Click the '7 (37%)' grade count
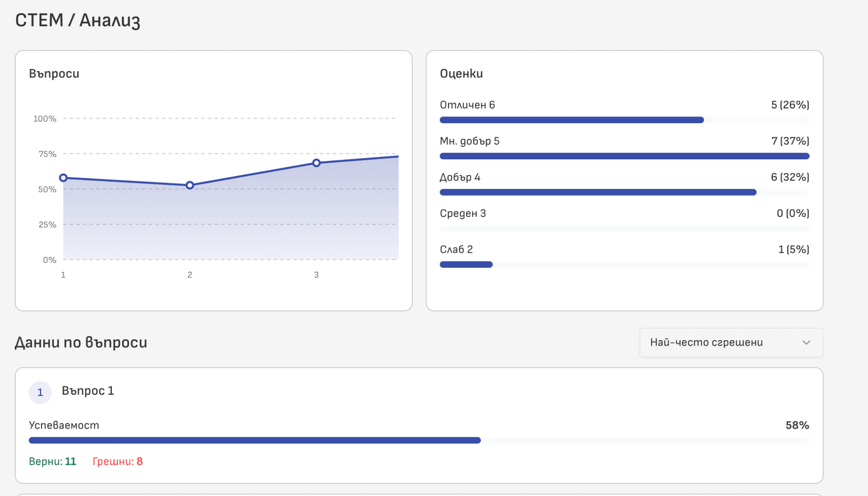 (x=790, y=141)
